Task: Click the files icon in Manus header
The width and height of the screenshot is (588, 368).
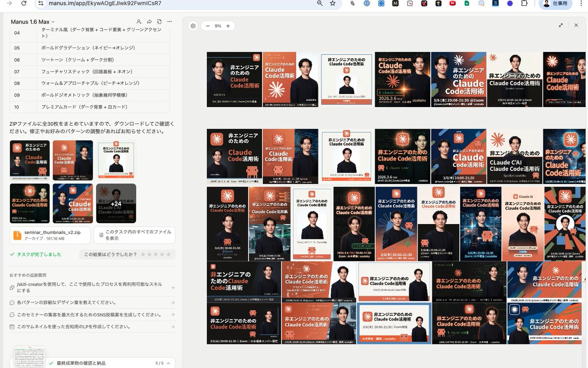Action: coord(159,22)
